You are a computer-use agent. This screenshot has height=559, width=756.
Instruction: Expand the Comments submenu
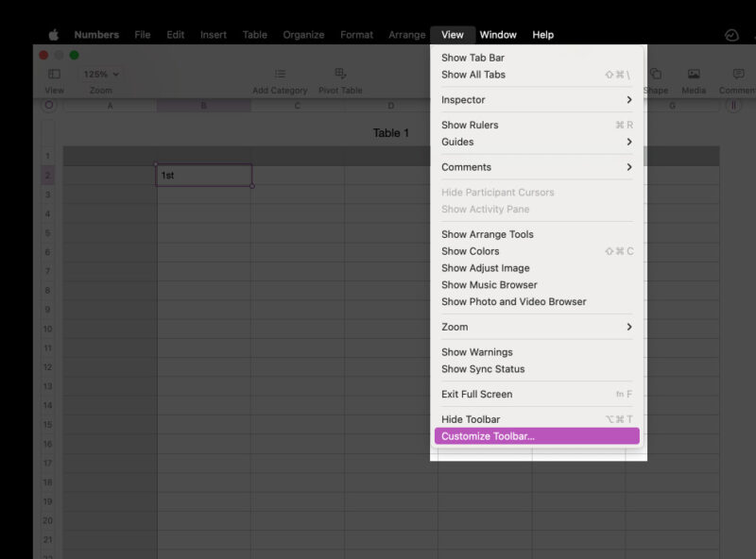coord(538,167)
